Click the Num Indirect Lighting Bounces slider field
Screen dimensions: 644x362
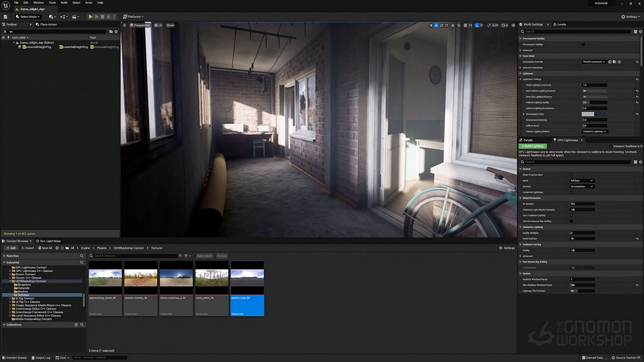pos(594,91)
